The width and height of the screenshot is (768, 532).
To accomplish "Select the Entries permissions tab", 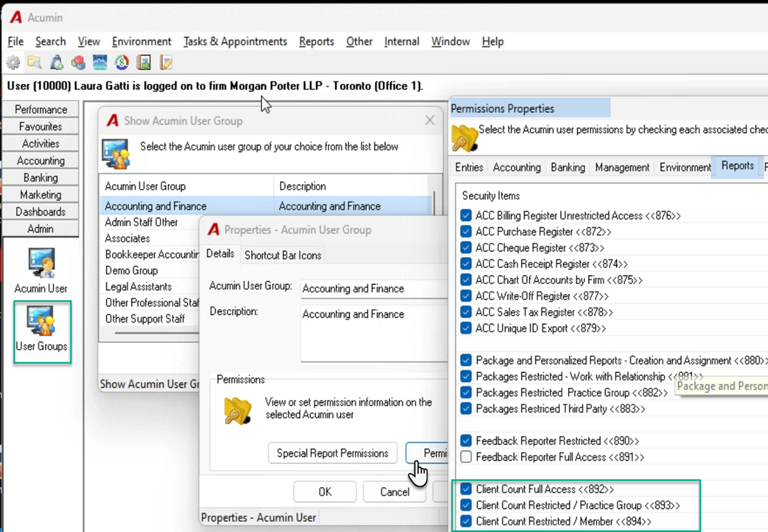I will point(469,167).
